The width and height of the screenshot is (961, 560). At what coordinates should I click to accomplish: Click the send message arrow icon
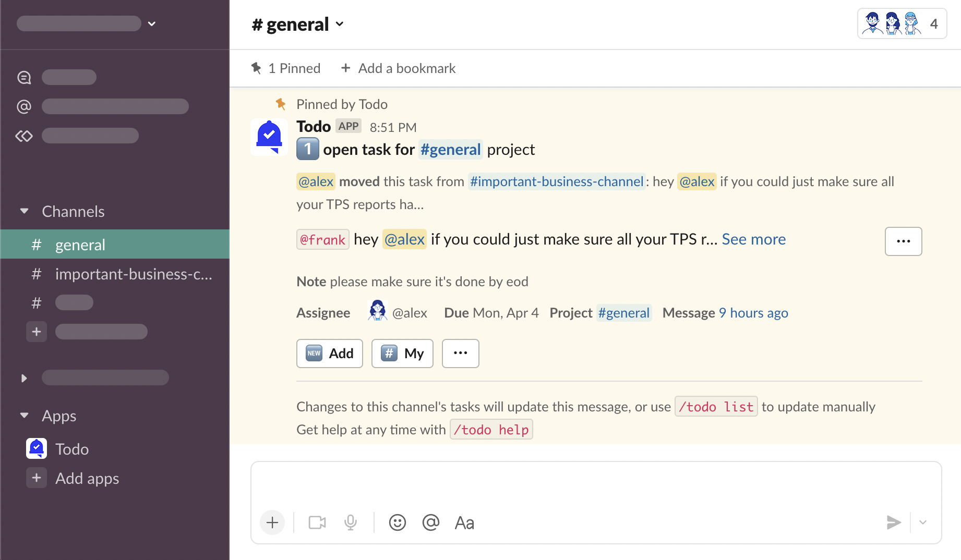(893, 522)
